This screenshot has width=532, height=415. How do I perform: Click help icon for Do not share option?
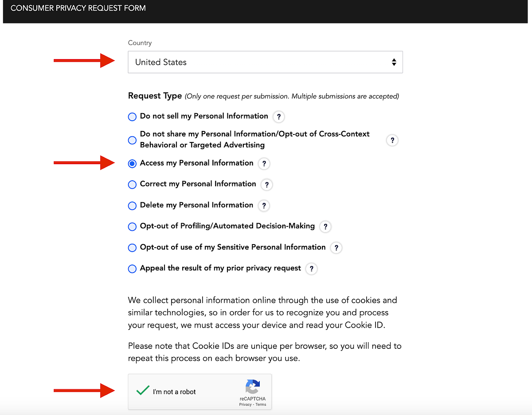click(x=392, y=140)
